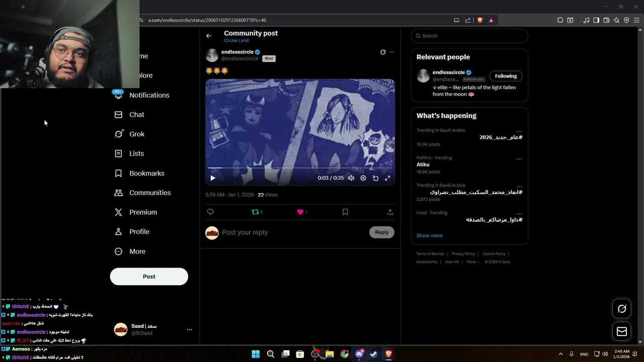This screenshot has height=362, width=644.
Task: Click the Following button for endlesscircle
Action: 506,76
